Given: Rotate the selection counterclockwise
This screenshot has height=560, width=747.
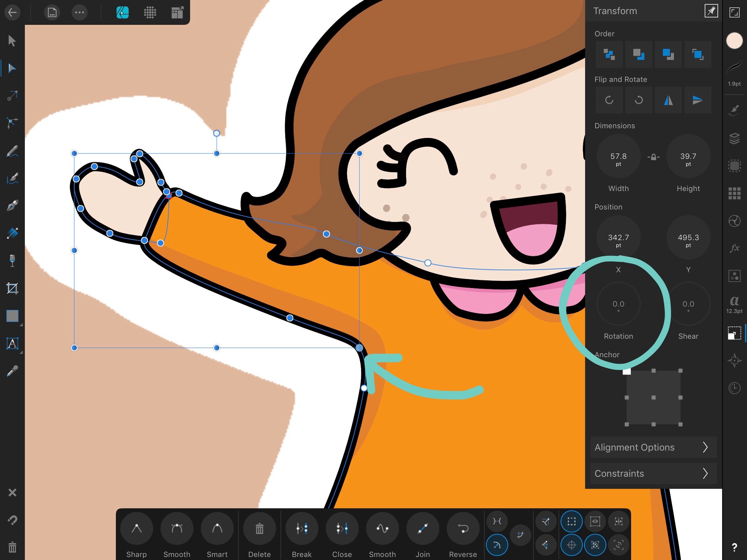Looking at the screenshot, I should coord(639,100).
